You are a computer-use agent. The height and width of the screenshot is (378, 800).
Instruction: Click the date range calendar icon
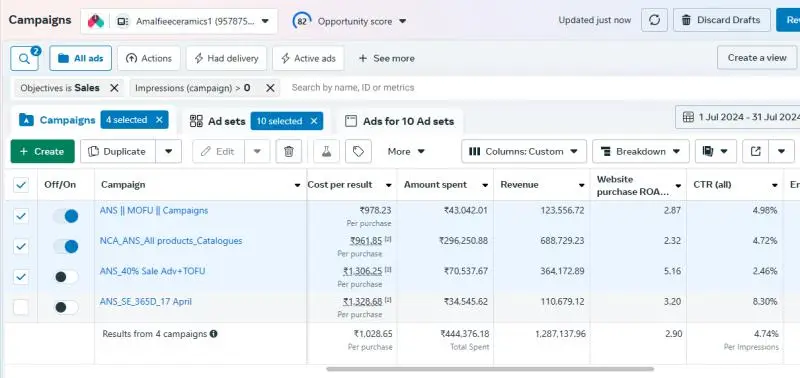pos(688,117)
